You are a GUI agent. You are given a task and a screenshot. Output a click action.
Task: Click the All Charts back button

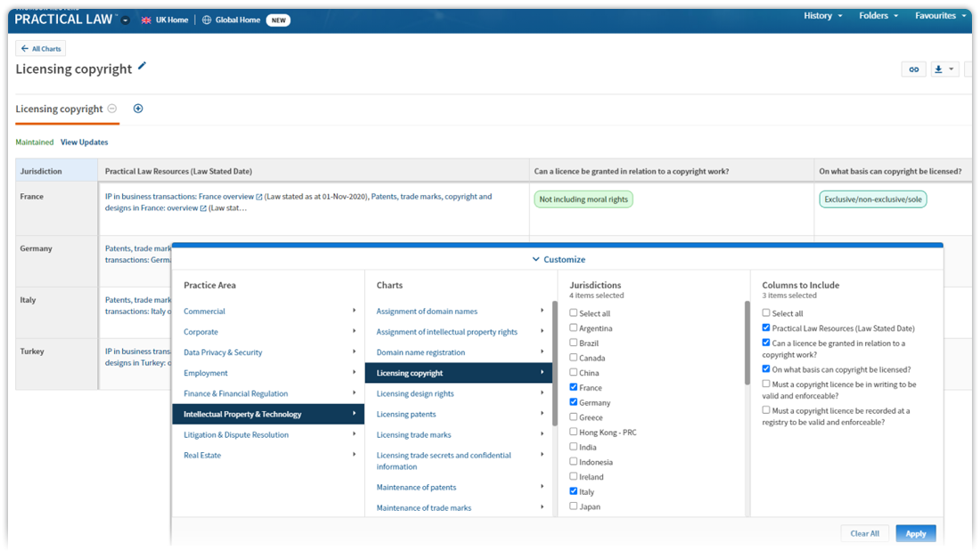[41, 49]
